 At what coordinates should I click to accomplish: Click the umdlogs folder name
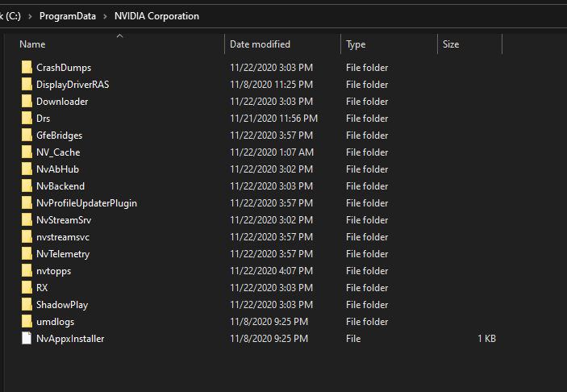click(x=56, y=322)
